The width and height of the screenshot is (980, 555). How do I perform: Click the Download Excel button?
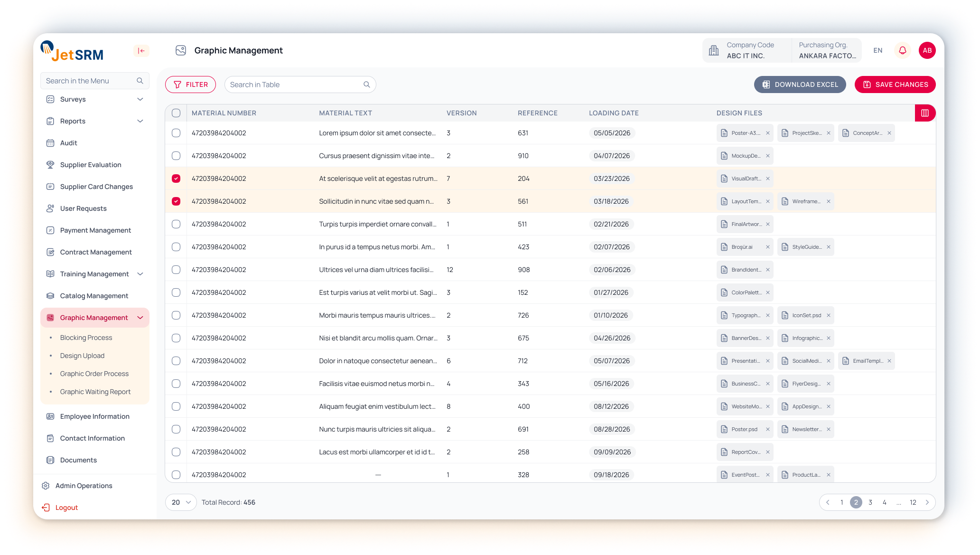pyautogui.click(x=800, y=85)
